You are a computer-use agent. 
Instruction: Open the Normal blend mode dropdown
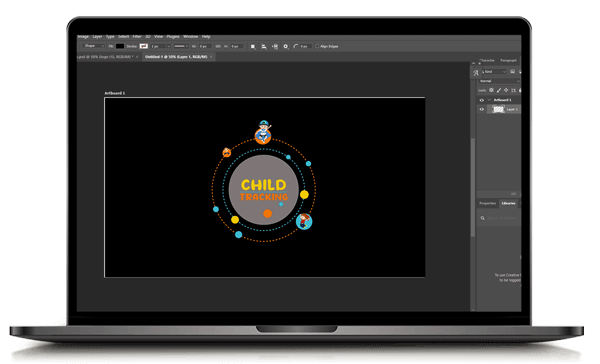point(499,81)
